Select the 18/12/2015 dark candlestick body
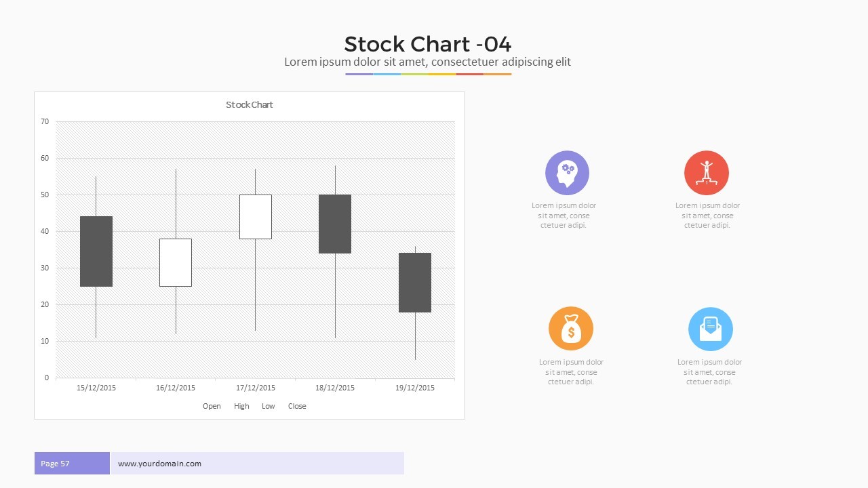Viewport: 868px width, 488px height. 335,224
